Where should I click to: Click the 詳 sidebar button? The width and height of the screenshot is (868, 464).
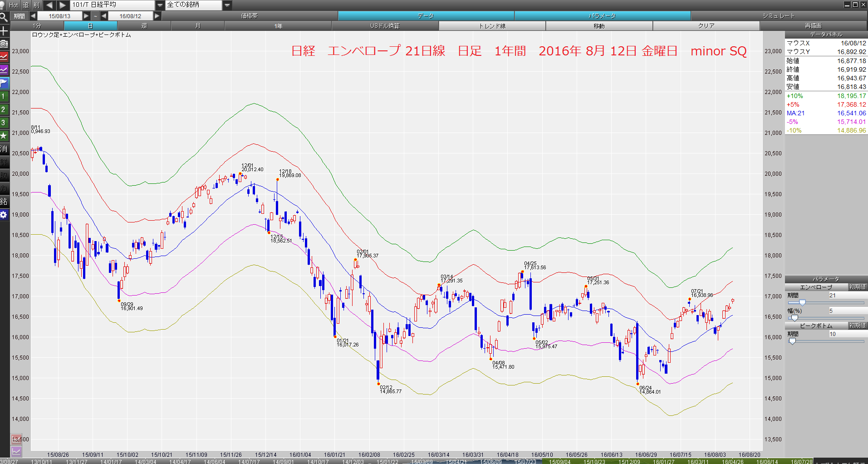point(4,162)
